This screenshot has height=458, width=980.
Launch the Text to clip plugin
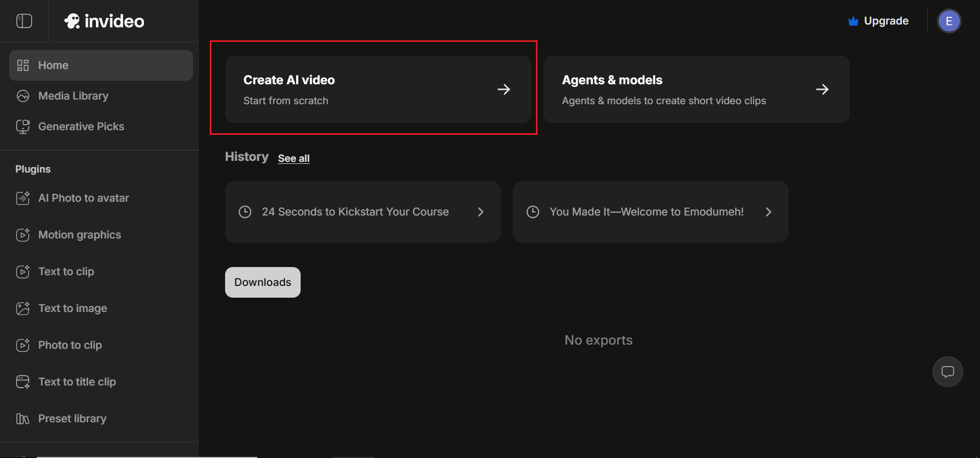tap(66, 272)
